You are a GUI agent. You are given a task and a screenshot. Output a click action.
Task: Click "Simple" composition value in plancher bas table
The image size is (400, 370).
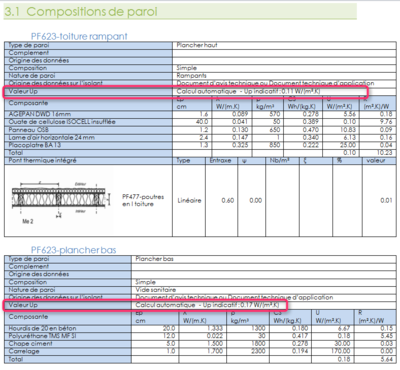click(145, 282)
